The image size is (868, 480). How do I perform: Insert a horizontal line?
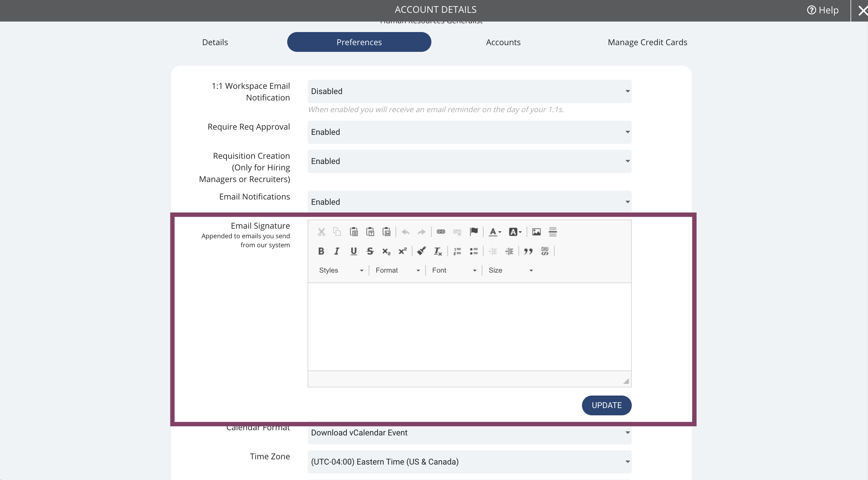pos(553,232)
